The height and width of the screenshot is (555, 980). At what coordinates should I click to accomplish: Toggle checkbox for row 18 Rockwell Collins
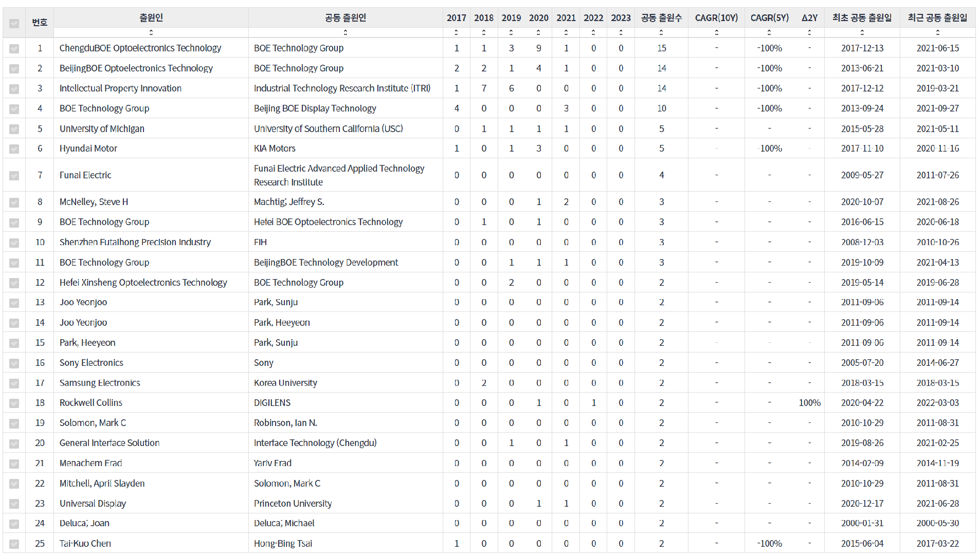(14, 403)
